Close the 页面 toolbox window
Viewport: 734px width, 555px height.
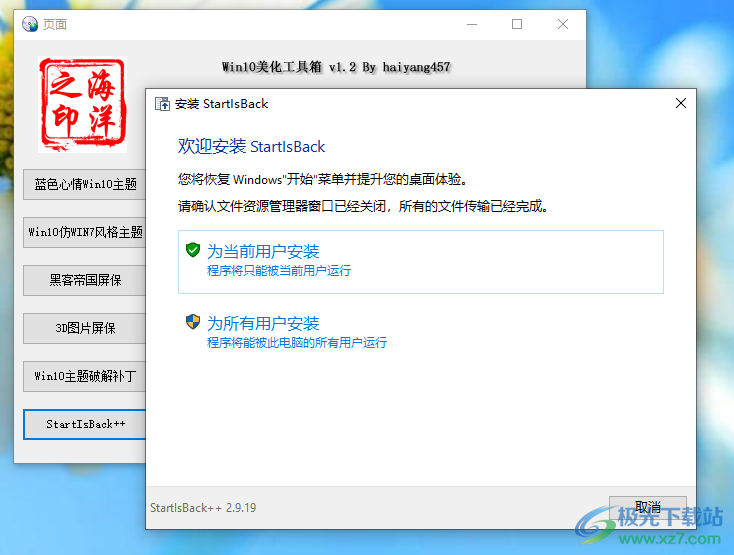click(x=563, y=24)
